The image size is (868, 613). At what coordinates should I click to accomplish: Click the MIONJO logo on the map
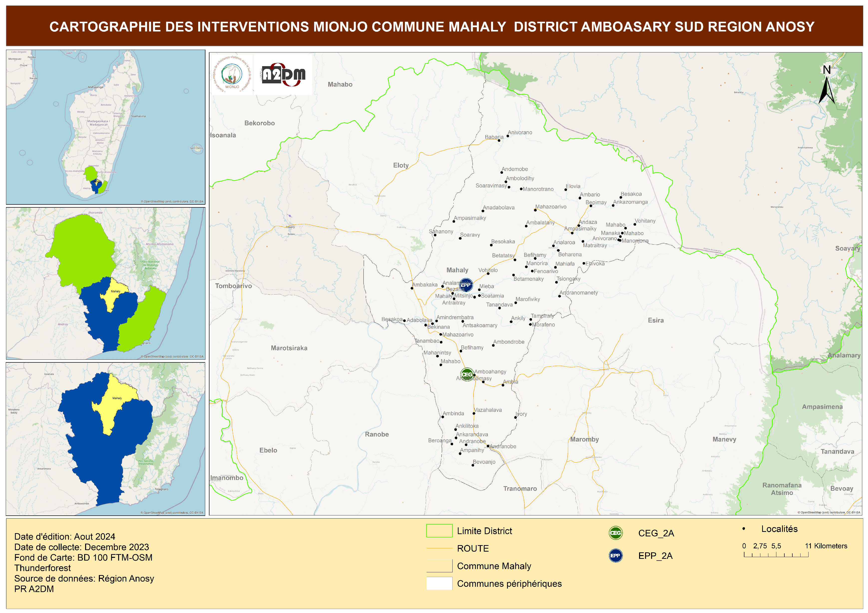pos(232,74)
